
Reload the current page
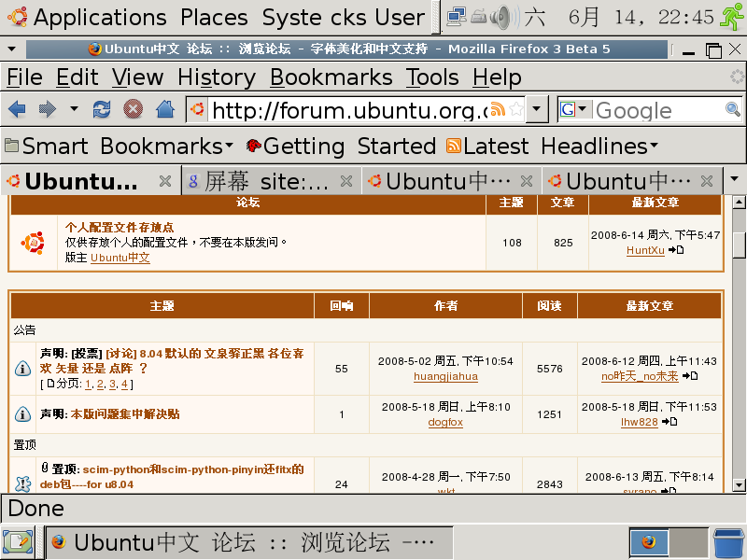102,109
